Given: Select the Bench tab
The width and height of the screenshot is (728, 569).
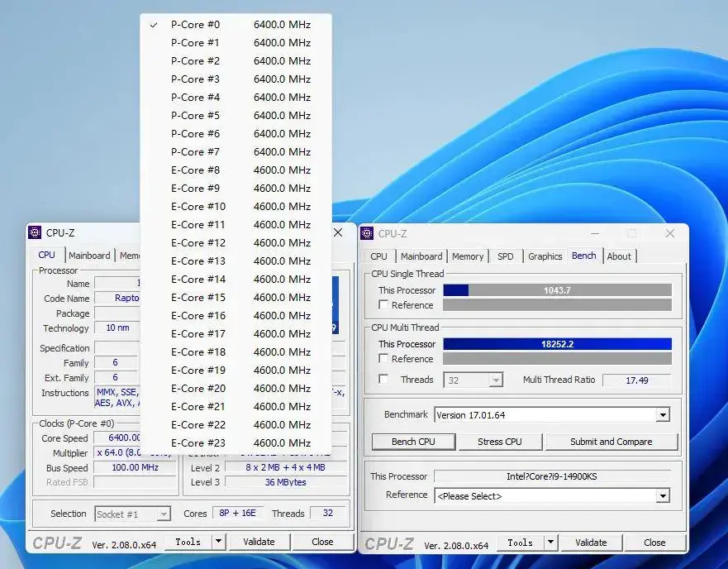Looking at the screenshot, I should 583,256.
